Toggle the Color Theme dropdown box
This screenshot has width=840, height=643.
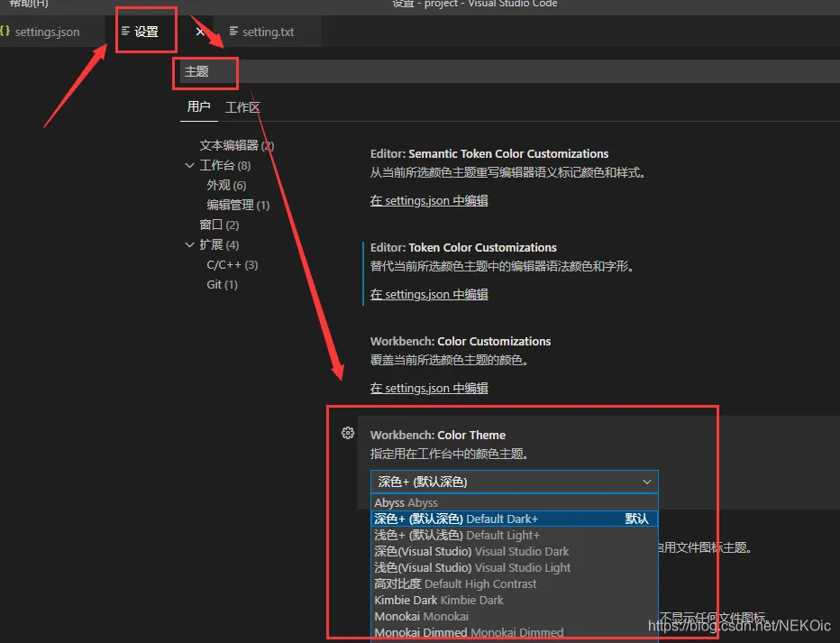point(515,482)
